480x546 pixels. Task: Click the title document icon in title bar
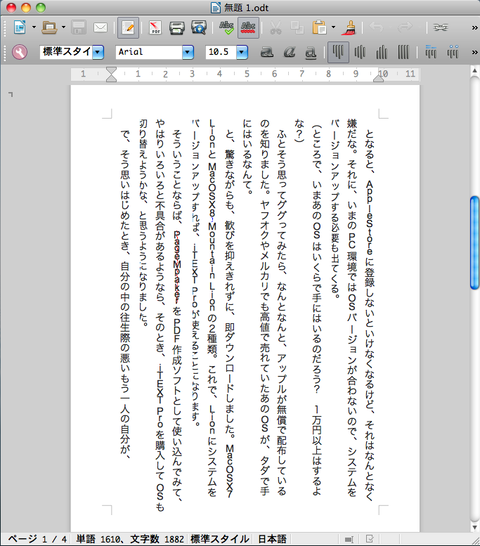point(216,7)
